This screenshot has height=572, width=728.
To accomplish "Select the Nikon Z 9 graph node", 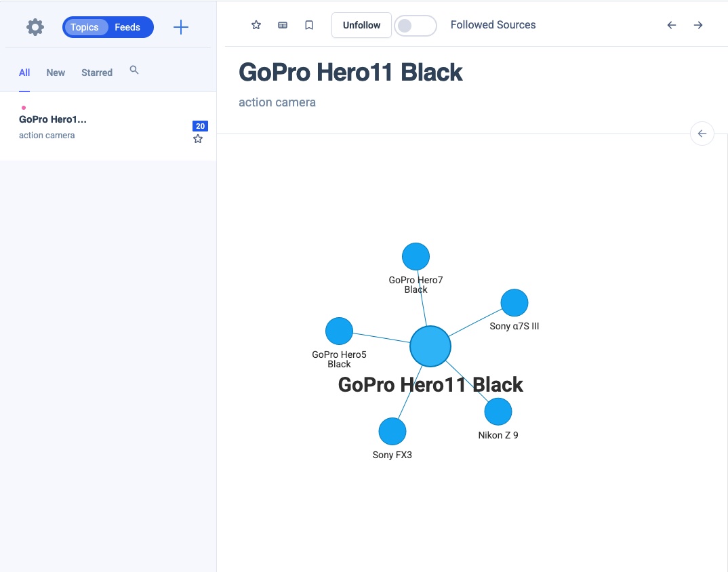I will point(498,411).
